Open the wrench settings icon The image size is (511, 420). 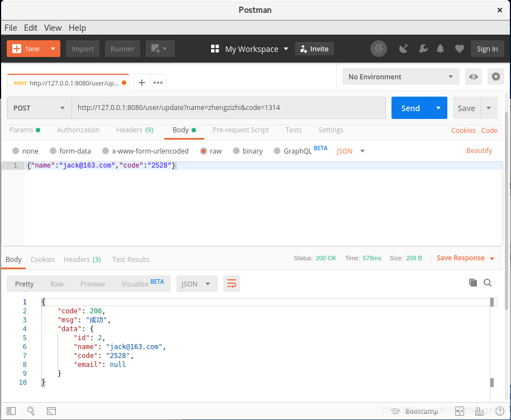[423, 49]
